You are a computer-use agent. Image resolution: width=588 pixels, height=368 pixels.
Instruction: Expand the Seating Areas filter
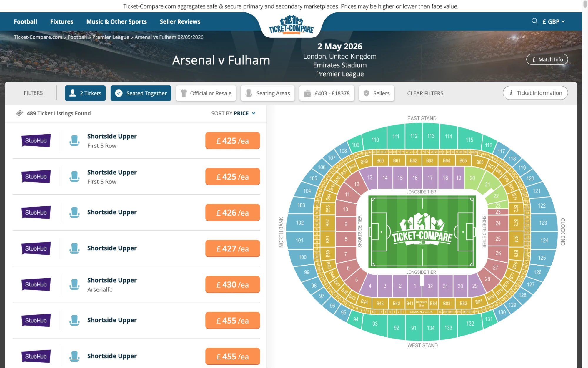pos(267,93)
